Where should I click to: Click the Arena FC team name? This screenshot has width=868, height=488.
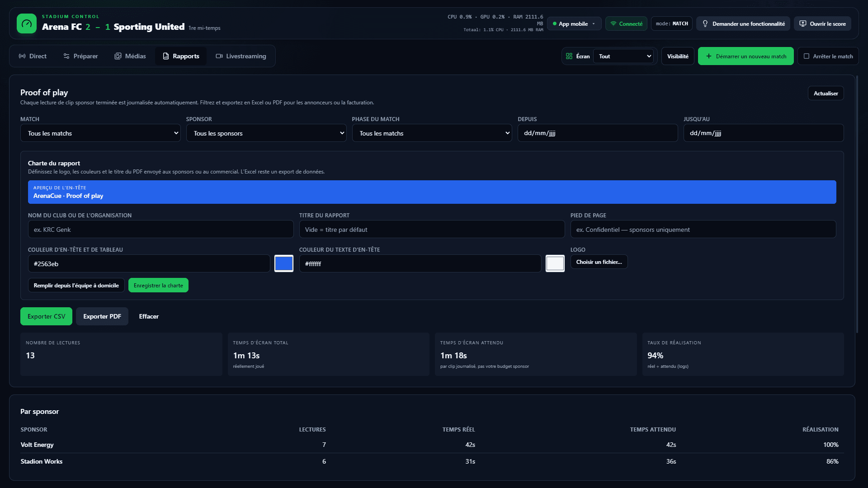(62, 27)
